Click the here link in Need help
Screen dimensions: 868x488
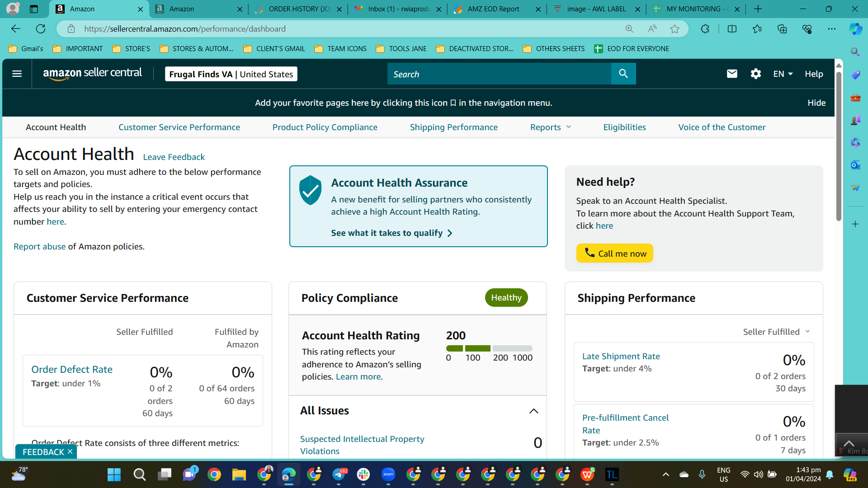click(x=604, y=226)
